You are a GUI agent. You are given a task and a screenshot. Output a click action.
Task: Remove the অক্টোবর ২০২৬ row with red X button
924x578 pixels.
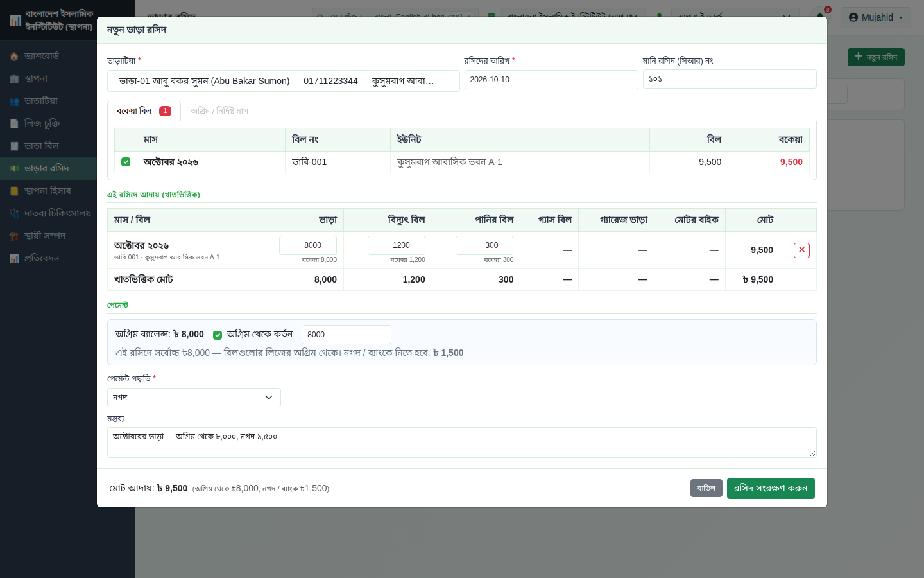801,250
